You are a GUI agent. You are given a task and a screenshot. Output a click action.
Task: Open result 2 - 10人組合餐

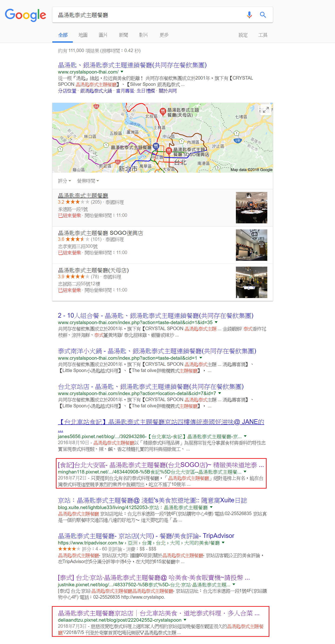pyautogui.click(x=155, y=316)
